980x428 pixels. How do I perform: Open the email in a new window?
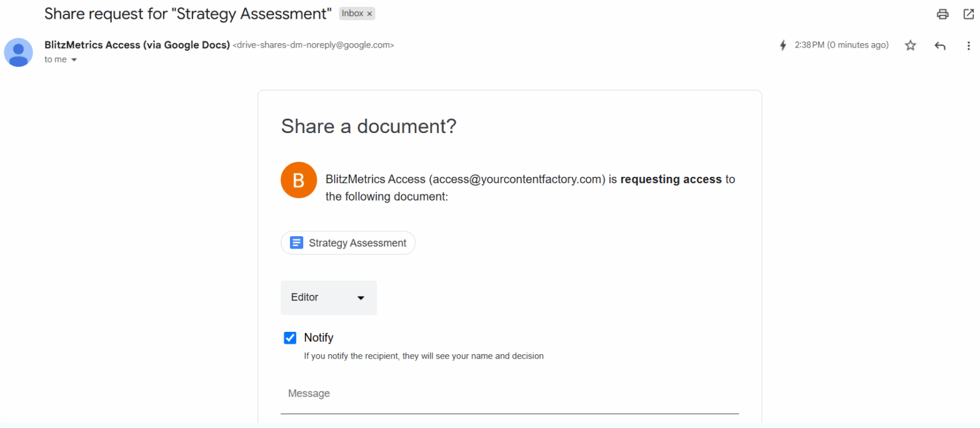coord(969,14)
